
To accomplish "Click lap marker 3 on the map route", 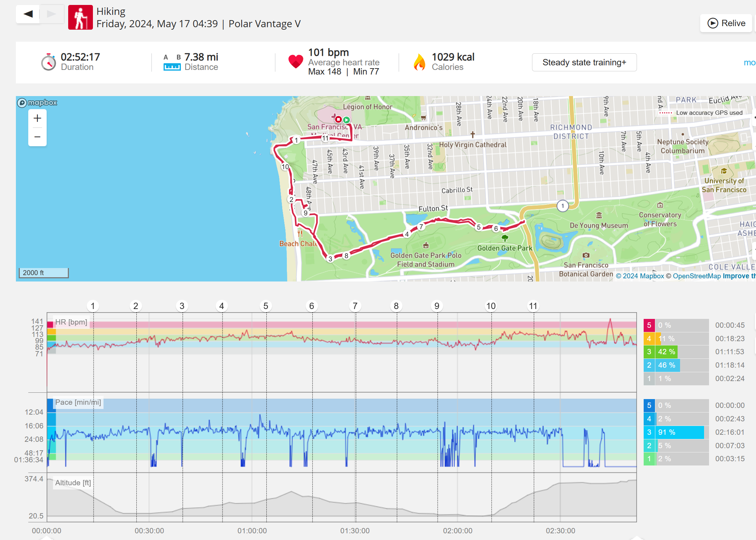I will 330,259.
